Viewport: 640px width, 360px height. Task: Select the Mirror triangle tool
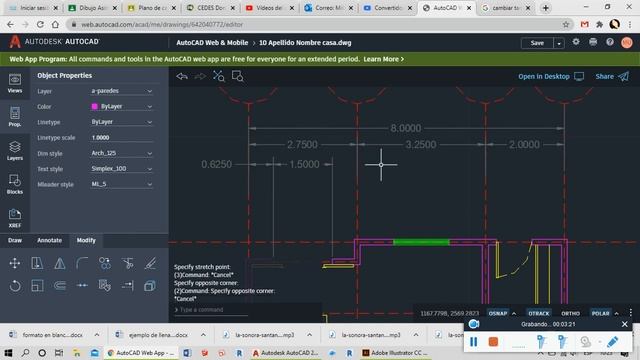60,263
